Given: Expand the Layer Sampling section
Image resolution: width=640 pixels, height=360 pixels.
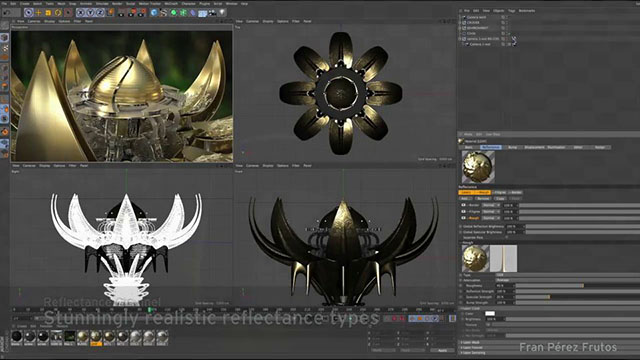Looking at the screenshot, I should pos(473,353).
